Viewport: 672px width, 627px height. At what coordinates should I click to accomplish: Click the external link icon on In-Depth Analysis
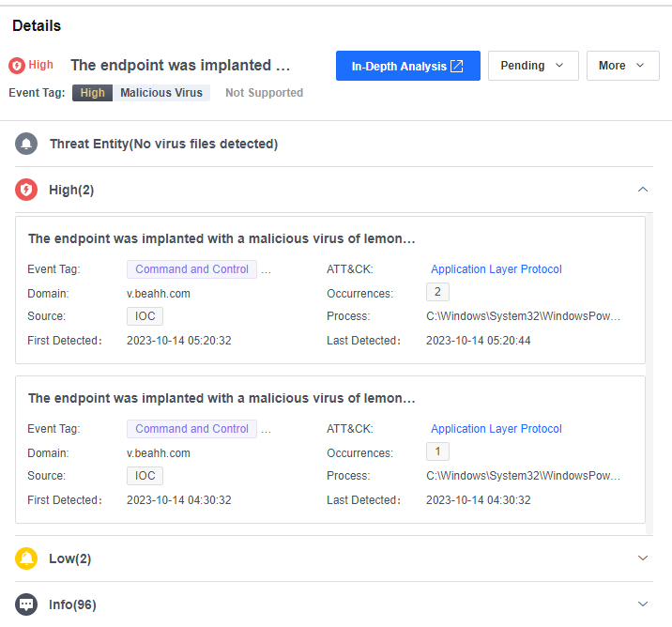point(457,66)
